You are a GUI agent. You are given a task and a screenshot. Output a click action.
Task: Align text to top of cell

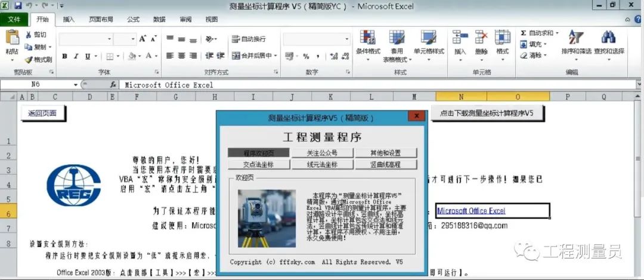tap(170, 39)
